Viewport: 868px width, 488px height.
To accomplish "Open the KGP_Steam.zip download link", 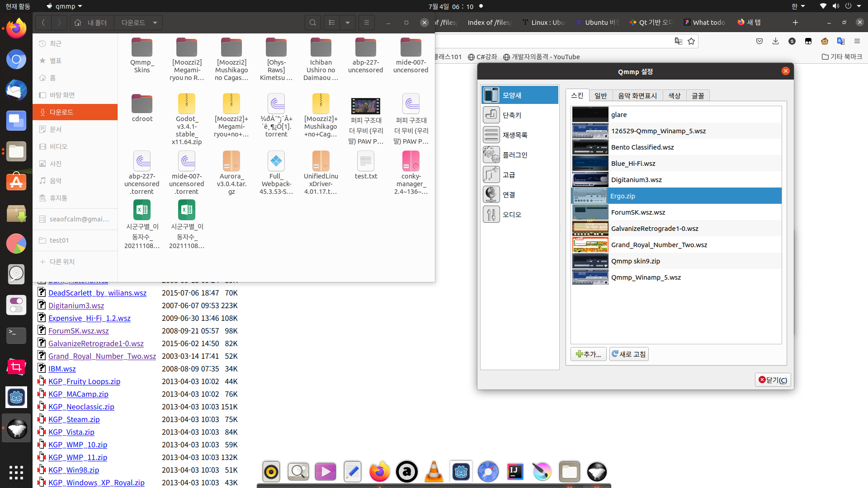I will click(x=74, y=419).
